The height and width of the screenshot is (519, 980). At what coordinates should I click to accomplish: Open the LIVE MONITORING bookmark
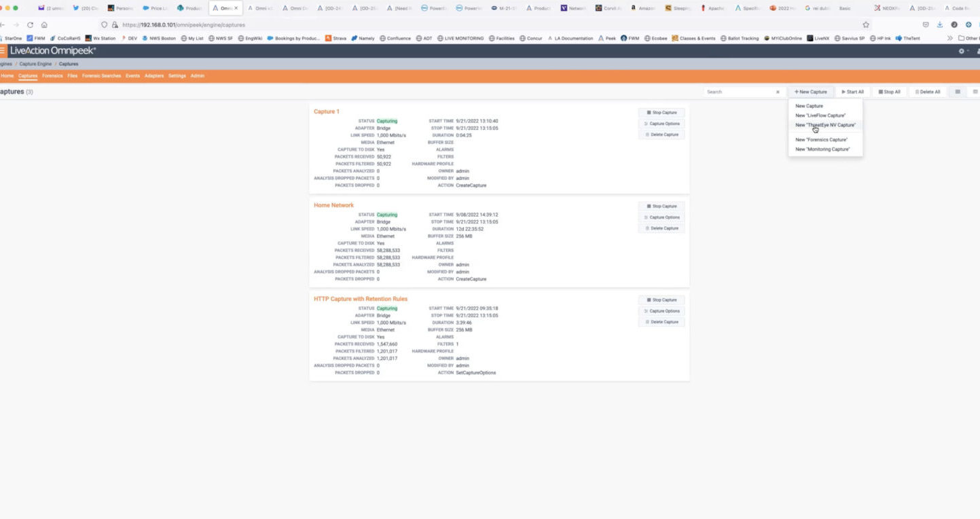click(x=460, y=39)
